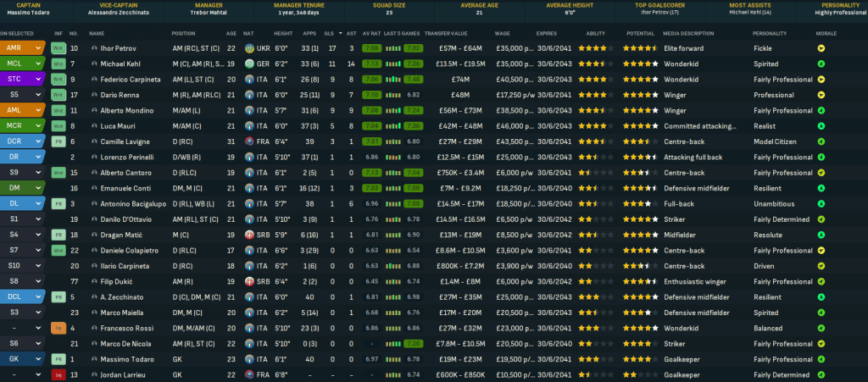Click the PR badge beside Camille Lavigne
This screenshot has height=382, width=868.
click(x=58, y=141)
